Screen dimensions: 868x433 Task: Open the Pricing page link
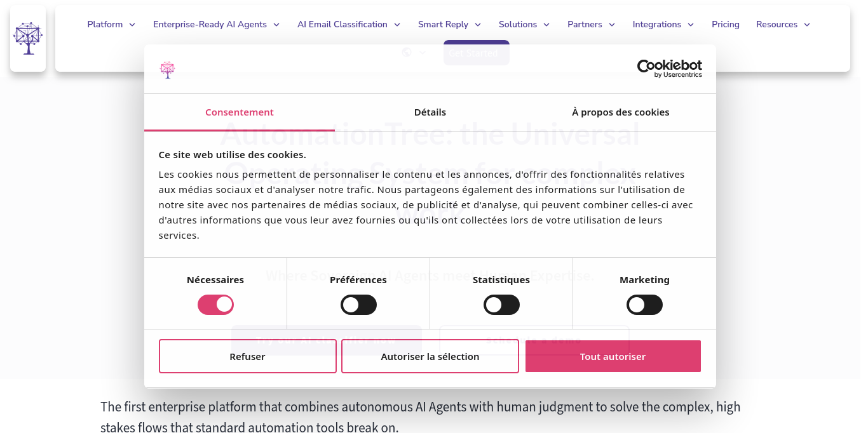click(726, 24)
